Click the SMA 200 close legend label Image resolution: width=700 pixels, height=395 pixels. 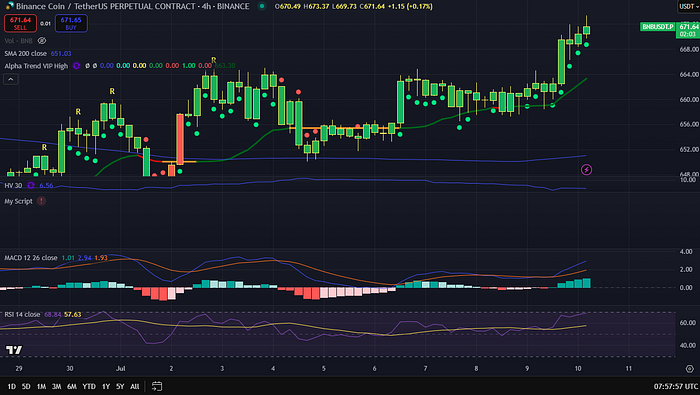(25, 53)
